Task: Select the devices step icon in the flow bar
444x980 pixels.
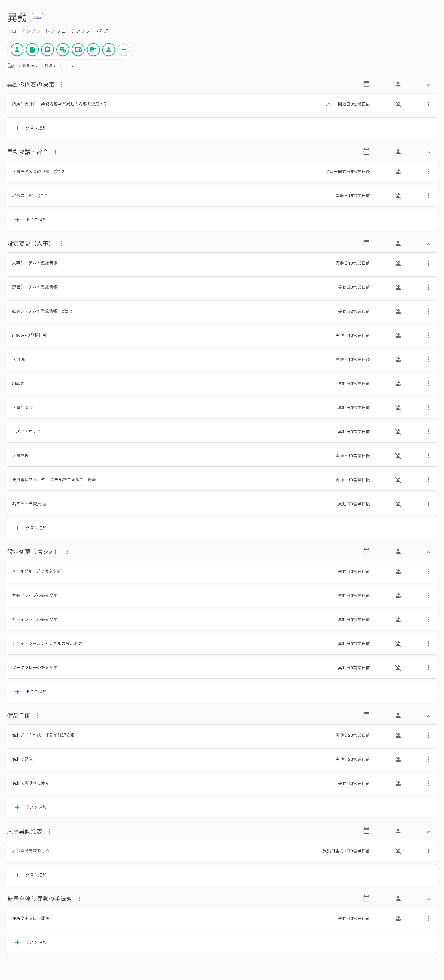Action: (78, 49)
